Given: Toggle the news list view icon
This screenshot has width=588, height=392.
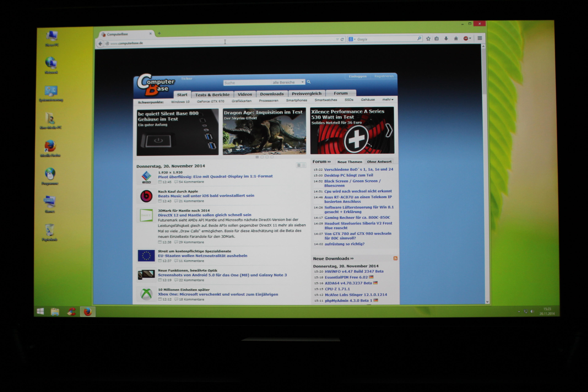Looking at the screenshot, I should 299,165.
